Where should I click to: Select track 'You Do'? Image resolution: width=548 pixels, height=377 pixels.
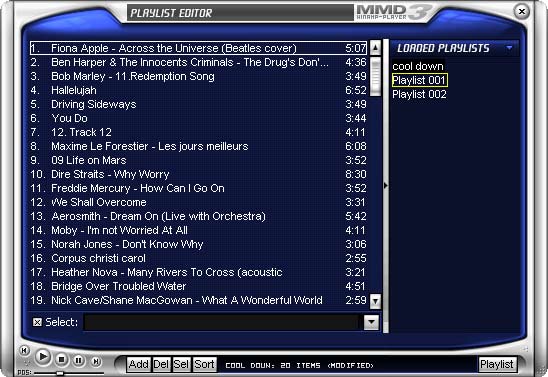tap(198, 118)
